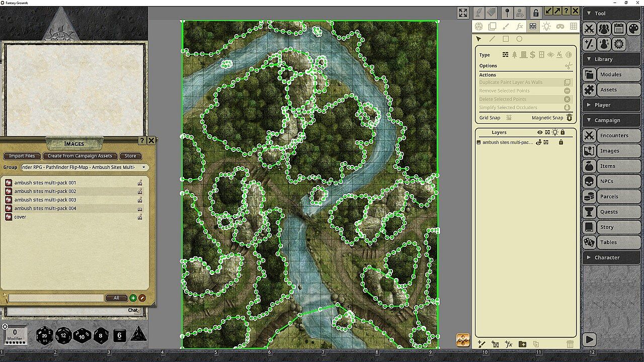Open the calendar tool
The image size is (644, 362).
pos(618,29)
